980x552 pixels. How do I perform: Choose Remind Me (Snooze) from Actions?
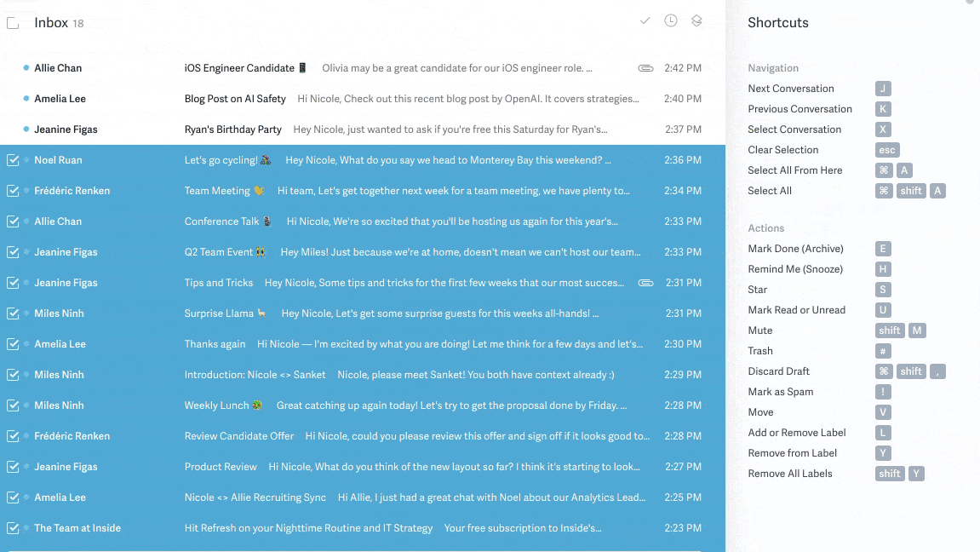point(795,269)
